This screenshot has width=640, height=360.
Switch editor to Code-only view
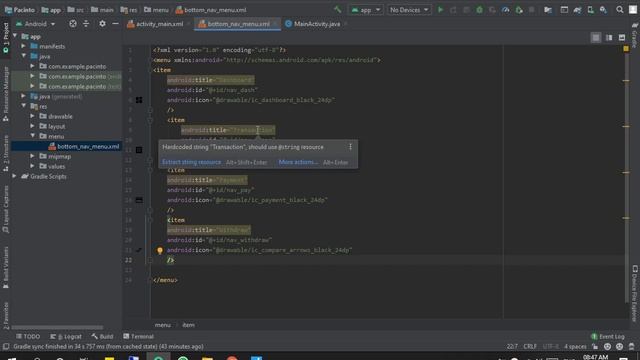(596, 38)
